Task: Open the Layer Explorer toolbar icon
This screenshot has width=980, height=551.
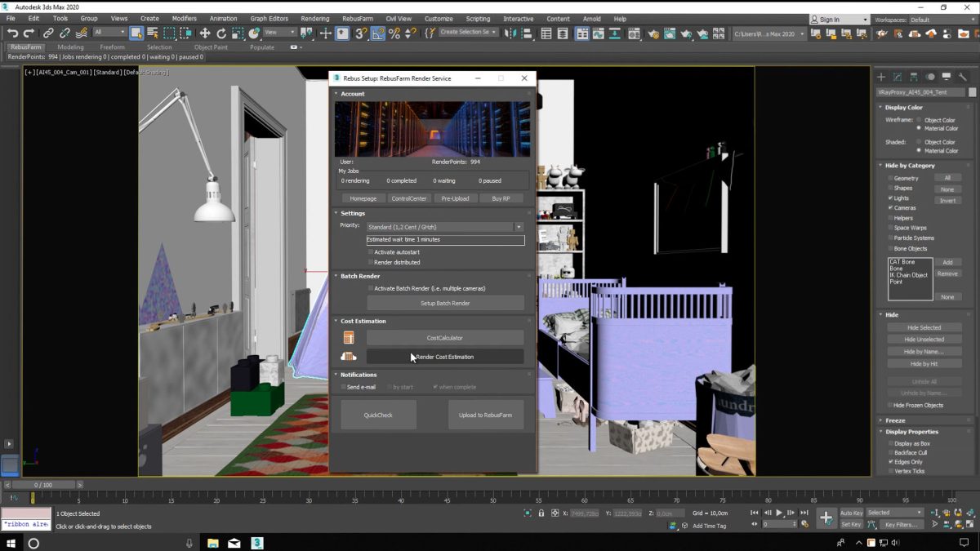Action: pos(563,33)
